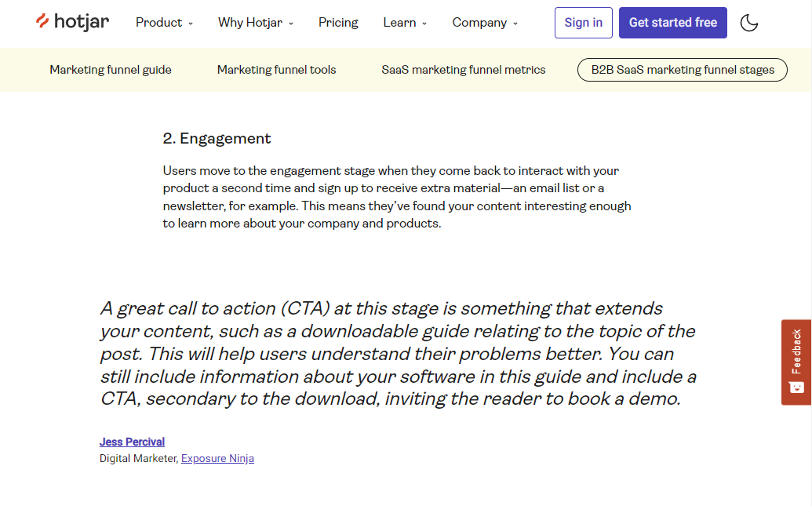The height and width of the screenshot is (506, 812).
Task: Click the smiley face on the Feedback widget
Action: [796, 388]
